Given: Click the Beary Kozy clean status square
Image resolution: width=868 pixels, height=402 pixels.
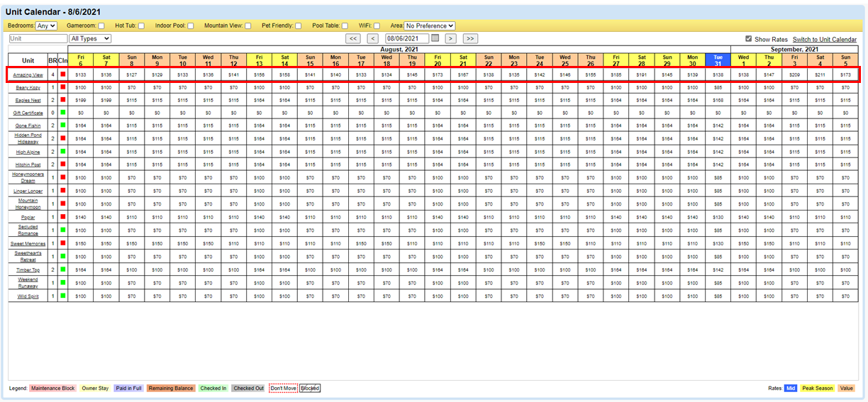Looking at the screenshot, I should (x=63, y=87).
